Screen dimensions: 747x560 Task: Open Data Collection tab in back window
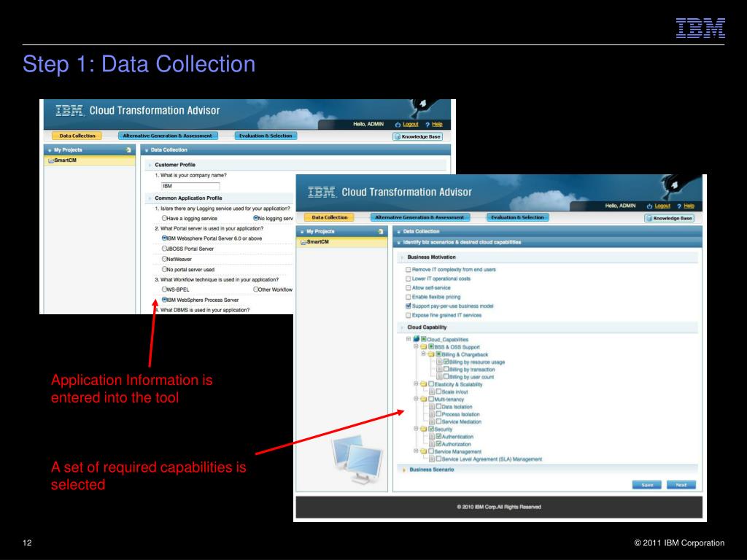pos(77,136)
